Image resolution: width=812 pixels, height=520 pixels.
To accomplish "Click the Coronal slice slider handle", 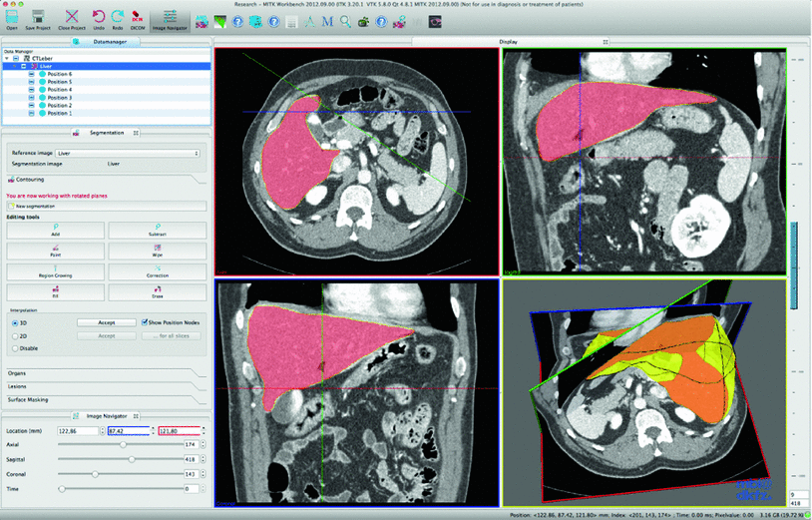I will [x=95, y=474].
